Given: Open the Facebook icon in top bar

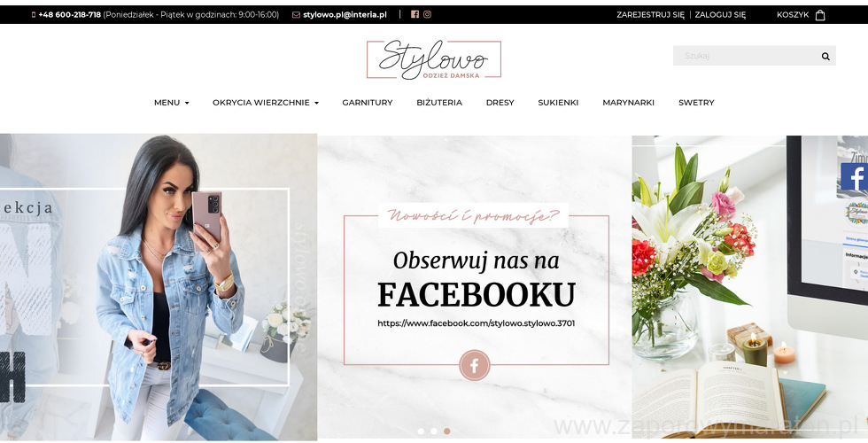Looking at the screenshot, I should [415, 14].
